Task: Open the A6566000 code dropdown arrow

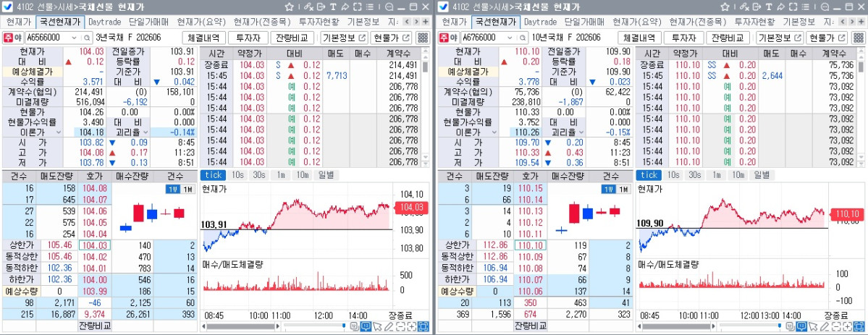Action: pos(75,38)
